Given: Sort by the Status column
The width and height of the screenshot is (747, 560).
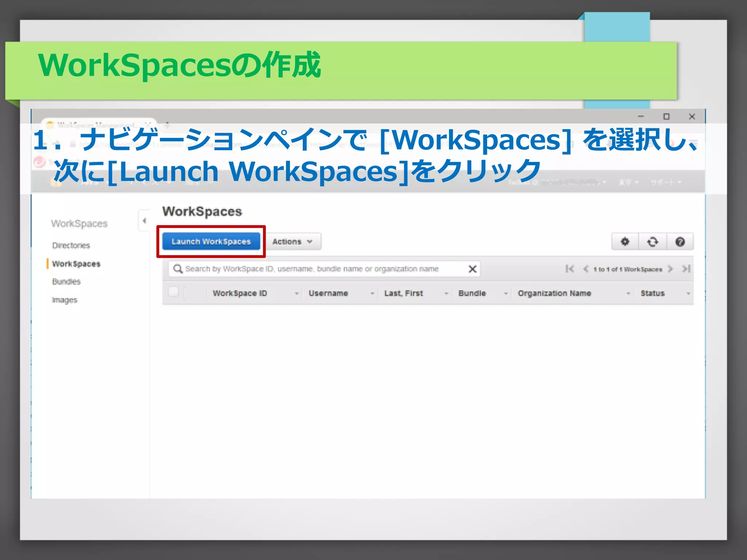Looking at the screenshot, I should click(x=653, y=293).
